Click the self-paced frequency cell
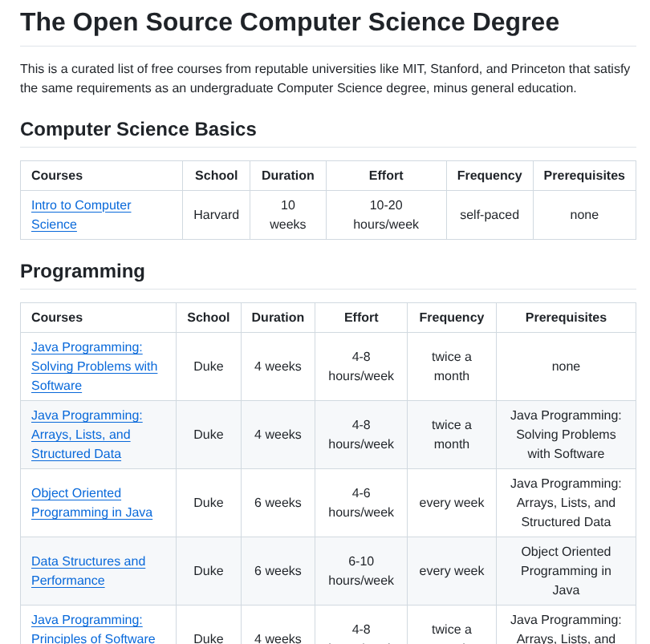The height and width of the screenshot is (644, 650). [x=490, y=215]
